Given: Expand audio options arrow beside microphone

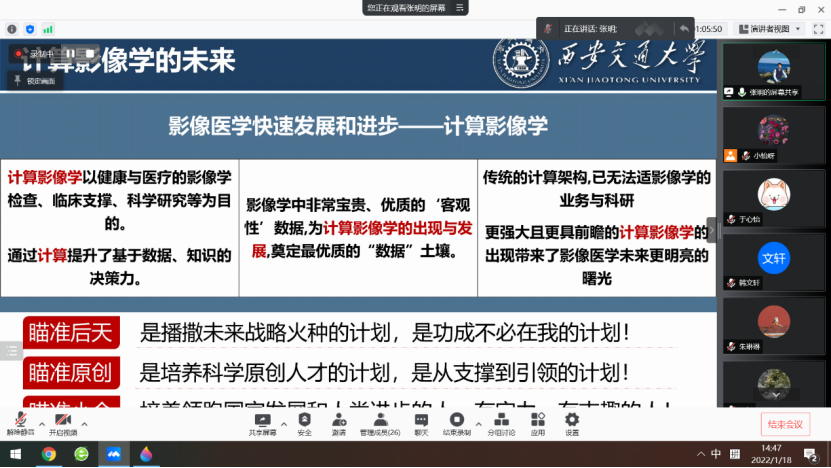Looking at the screenshot, I should tap(39, 421).
